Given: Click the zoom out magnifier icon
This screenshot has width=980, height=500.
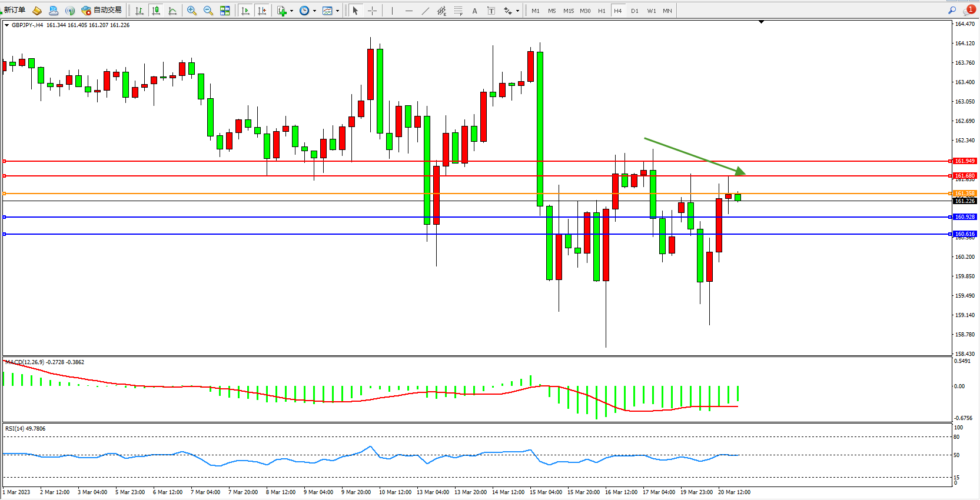Looking at the screenshot, I should click(x=208, y=11).
